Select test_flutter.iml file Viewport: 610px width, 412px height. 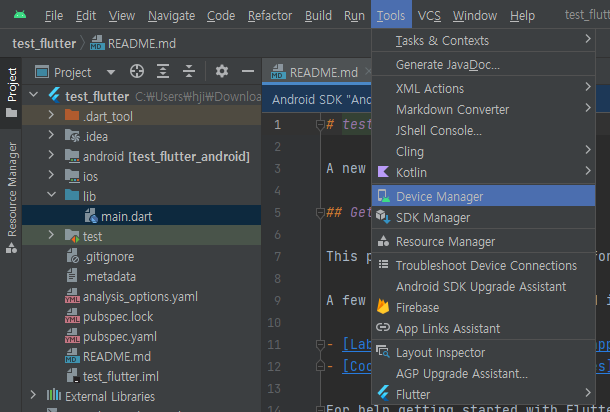point(121,376)
